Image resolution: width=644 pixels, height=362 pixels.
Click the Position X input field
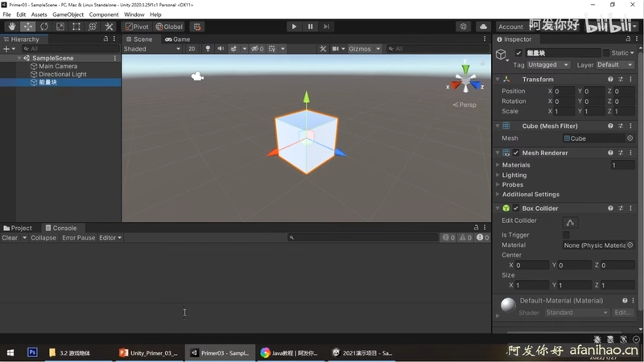[564, 91]
